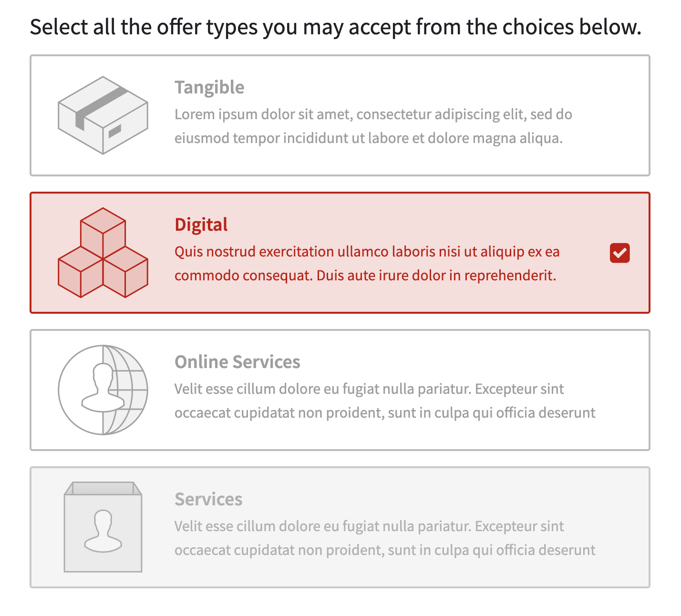Click the Tangible package box icon
The image size is (681, 616).
click(103, 115)
